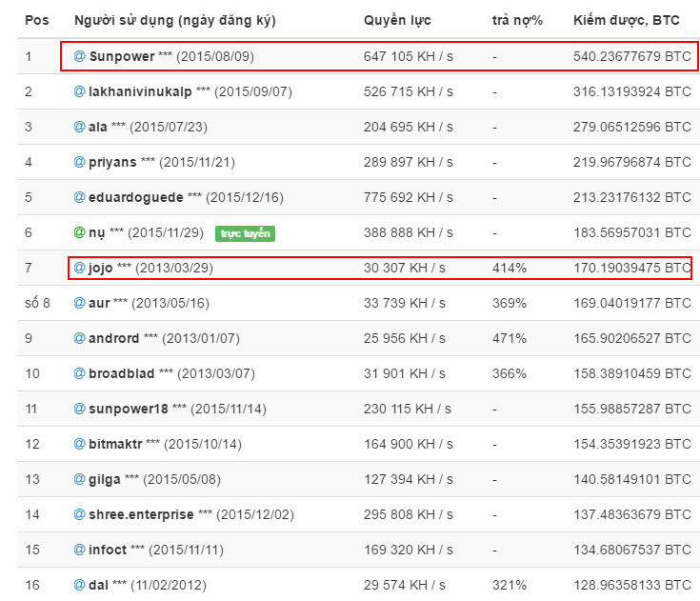The width and height of the screenshot is (700, 601).
Task: Click the 'trả nợ%' column header
Action: click(517, 21)
